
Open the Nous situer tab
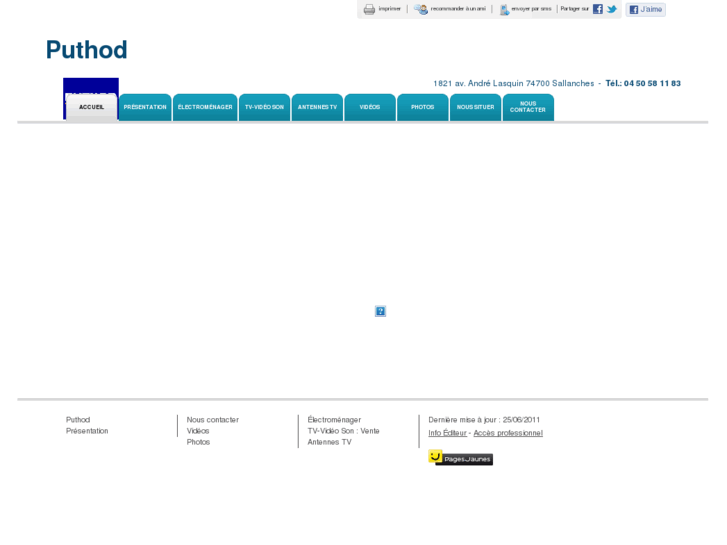pyautogui.click(x=476, y=107)
